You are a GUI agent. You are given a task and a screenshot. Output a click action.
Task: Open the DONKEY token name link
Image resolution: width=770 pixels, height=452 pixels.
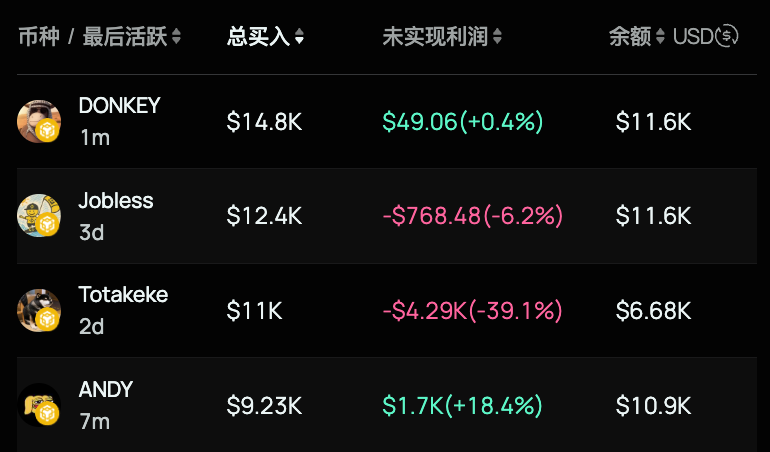coord(119,106)
